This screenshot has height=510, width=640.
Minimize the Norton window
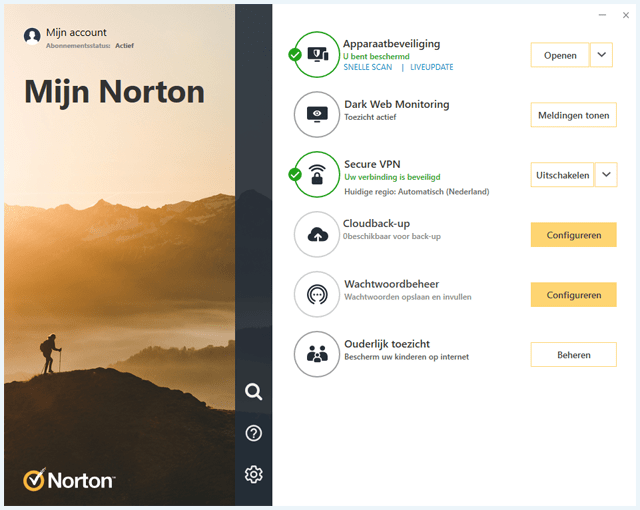602,15
